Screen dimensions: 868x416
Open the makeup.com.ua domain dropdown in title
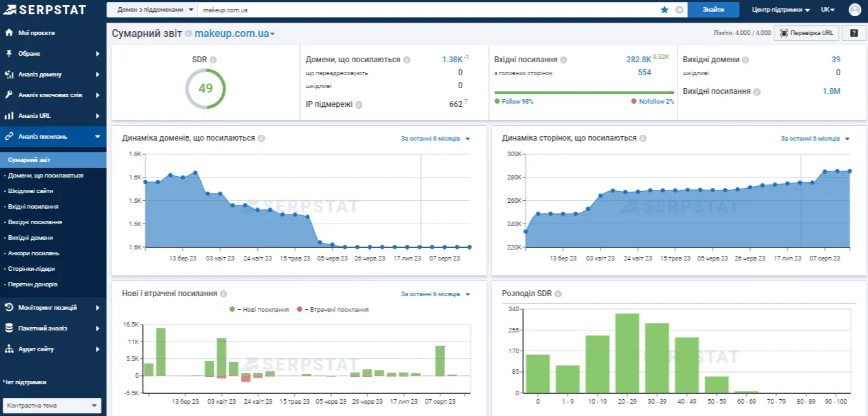(234, 34)
